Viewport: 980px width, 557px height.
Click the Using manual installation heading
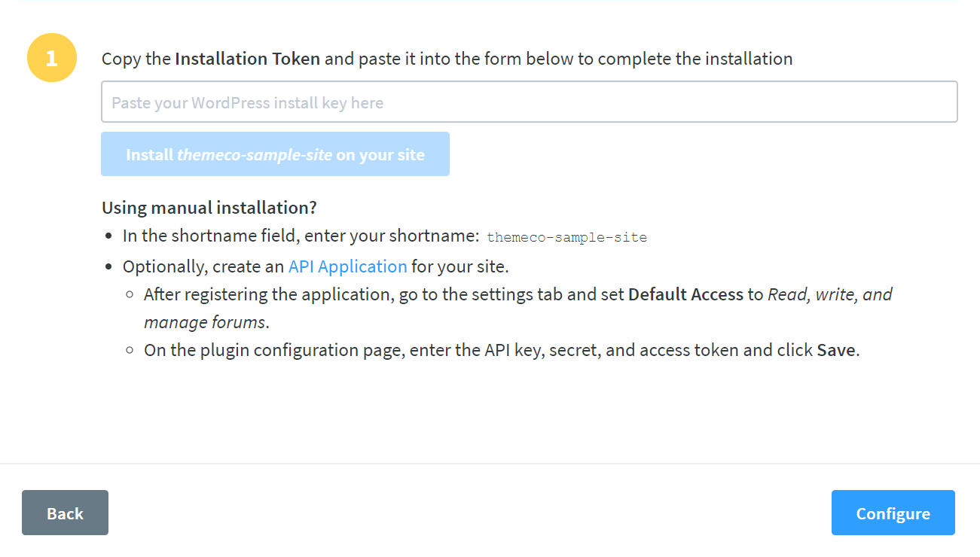[x=209, y=207]
